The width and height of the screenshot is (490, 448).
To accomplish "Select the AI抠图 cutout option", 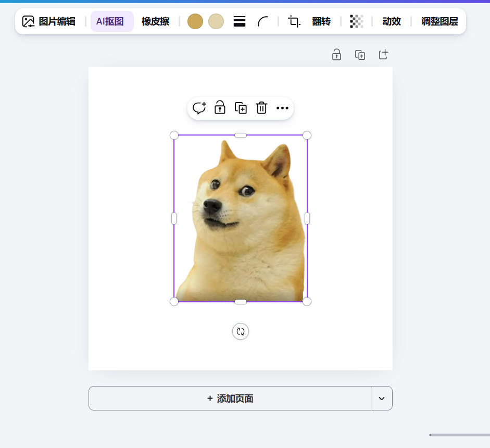I will (x=112, y=21).
